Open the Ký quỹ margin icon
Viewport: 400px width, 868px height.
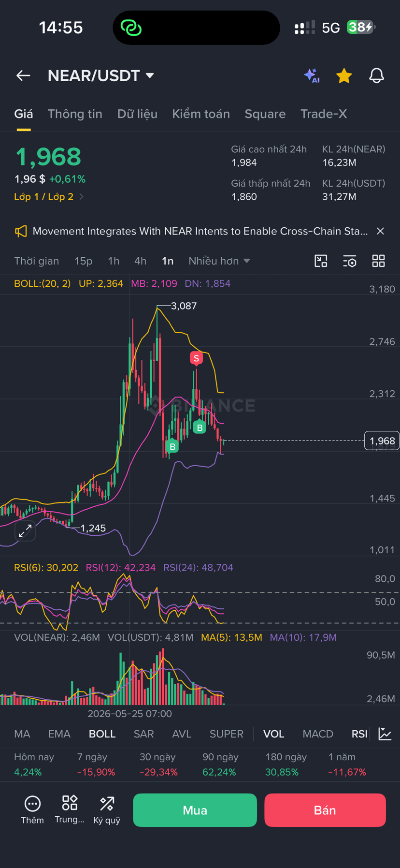(x=107, y=809)
